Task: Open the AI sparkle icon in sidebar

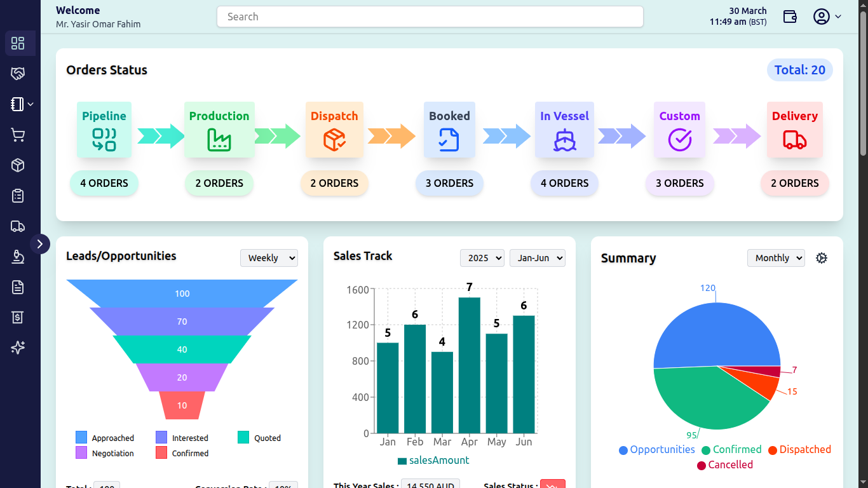Action: 18,348
